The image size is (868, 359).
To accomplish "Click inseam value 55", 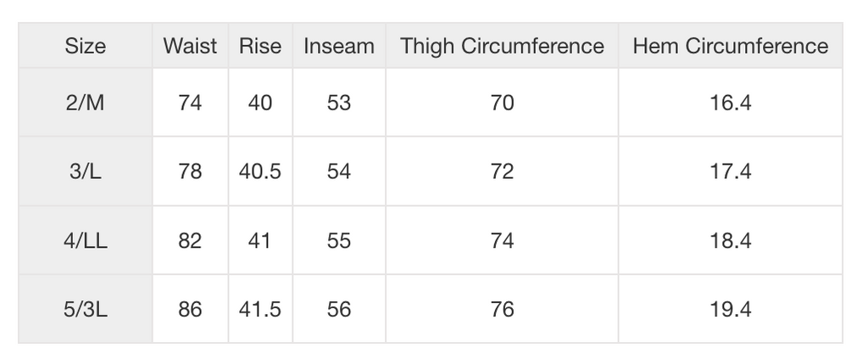I will pyautogui.click(x=339, y=241).
